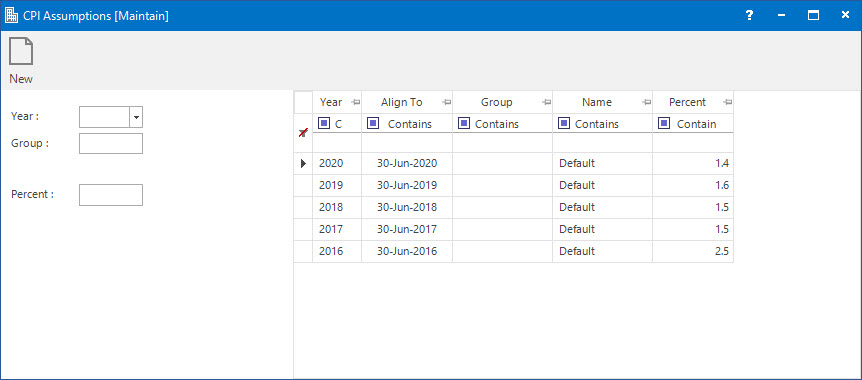Open the help question mark icon

(749, 15)
